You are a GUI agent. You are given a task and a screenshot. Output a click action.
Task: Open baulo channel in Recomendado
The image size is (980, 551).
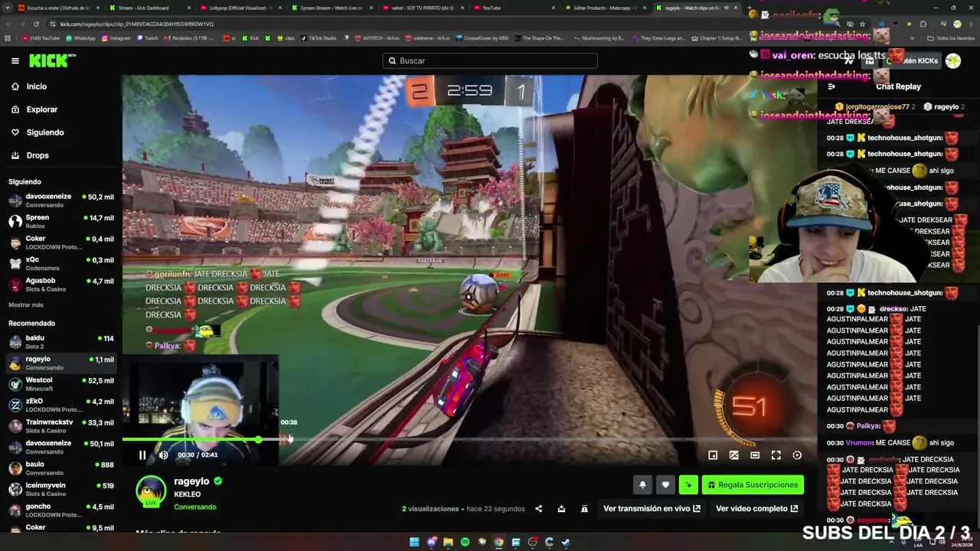click(x=61, y=468)
